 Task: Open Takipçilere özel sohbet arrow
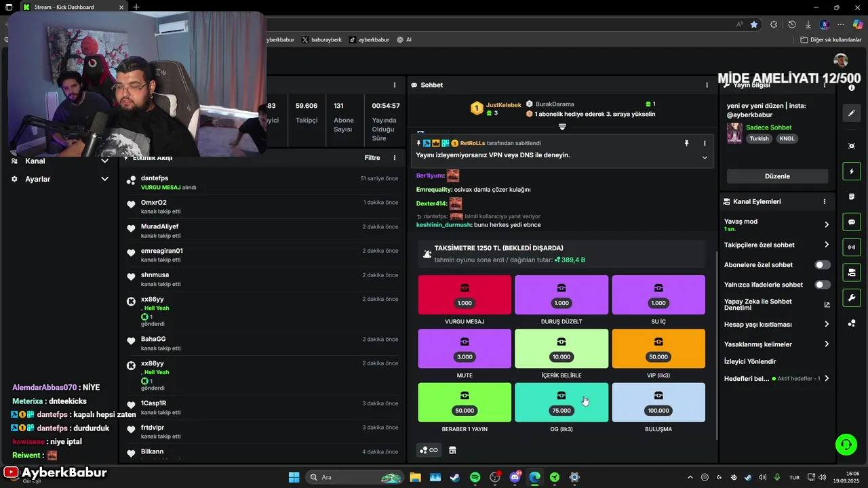point(827,245)
